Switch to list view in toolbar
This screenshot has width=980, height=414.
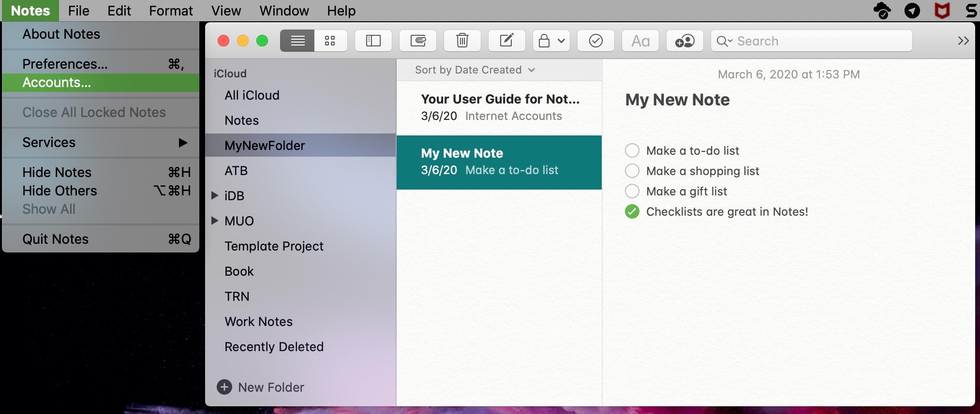(x=297, y=41)
